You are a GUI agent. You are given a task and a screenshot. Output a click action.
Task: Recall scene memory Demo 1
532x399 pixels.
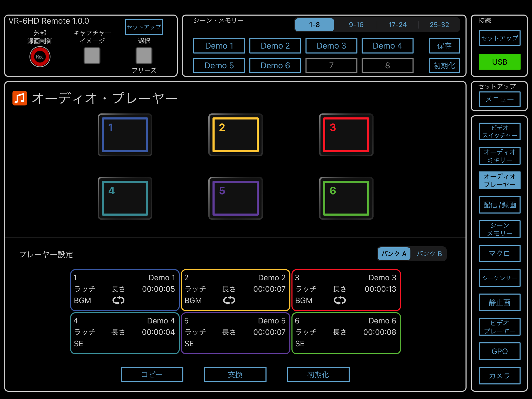click(219, 46)
